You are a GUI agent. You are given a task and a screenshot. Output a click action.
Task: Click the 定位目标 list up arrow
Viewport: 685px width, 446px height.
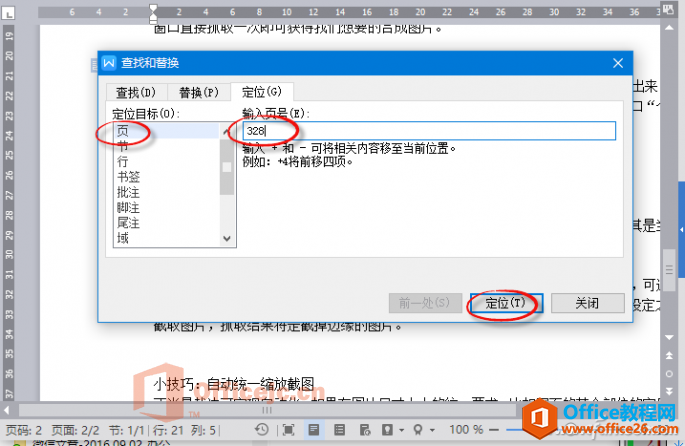(x=226, y=131)
